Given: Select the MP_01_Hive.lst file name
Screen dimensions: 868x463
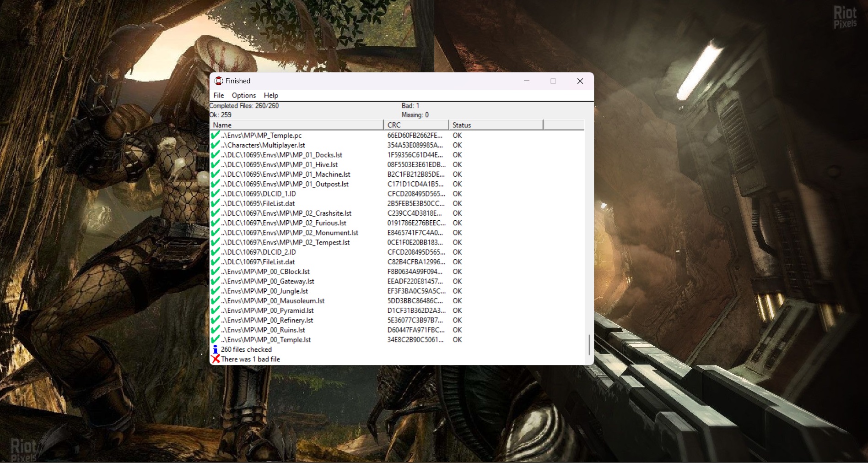Looking at the screenshot, I should pos(279,164).
